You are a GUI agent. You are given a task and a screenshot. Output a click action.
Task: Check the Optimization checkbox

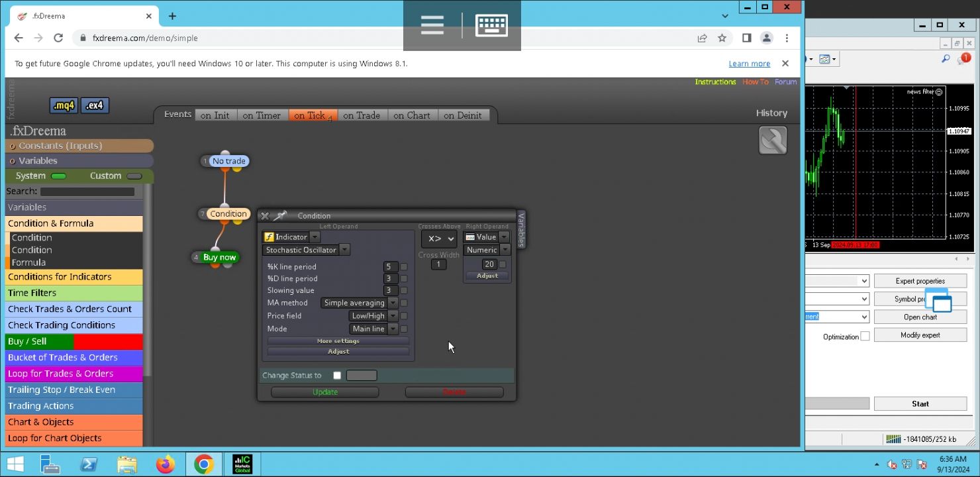click(865, 337)
